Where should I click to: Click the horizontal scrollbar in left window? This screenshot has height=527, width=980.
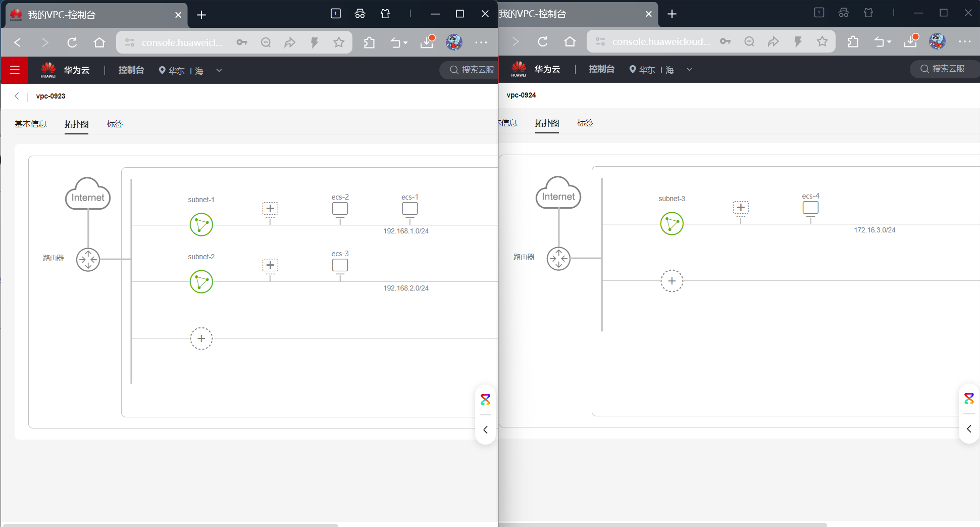coord(171,525)
